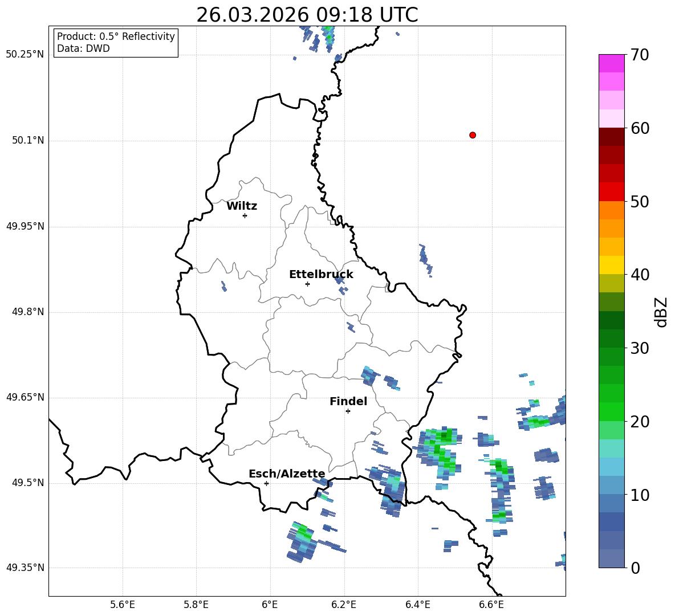Click the Ettelbruck station cross marker
Viewport: 675px width, 616px height.
307,284
